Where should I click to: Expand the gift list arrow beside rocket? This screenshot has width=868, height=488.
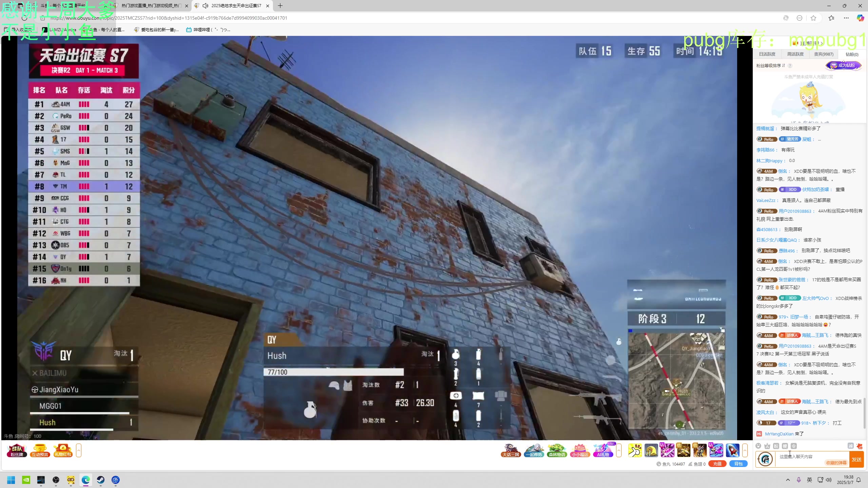coord(745,450)
